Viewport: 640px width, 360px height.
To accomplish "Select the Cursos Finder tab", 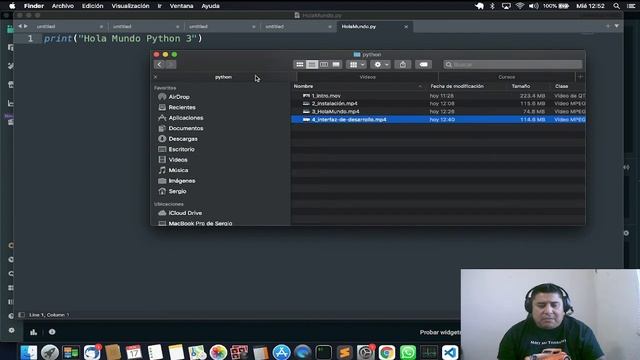I will tap(507, 77).
